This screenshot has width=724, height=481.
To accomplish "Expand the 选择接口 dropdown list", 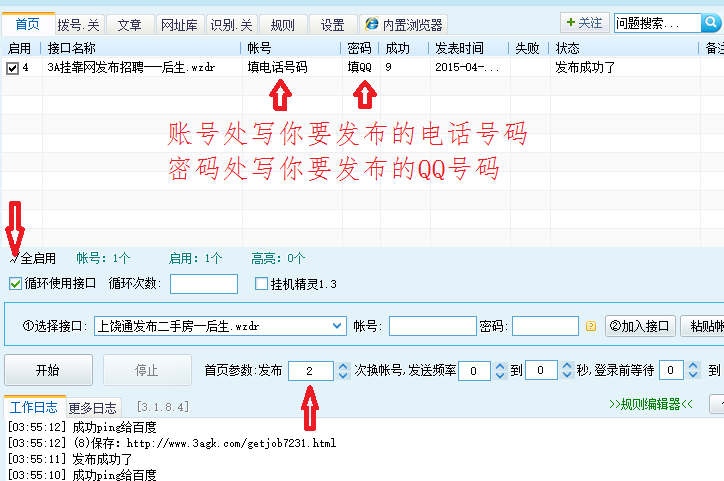I will tap(337, 326).
